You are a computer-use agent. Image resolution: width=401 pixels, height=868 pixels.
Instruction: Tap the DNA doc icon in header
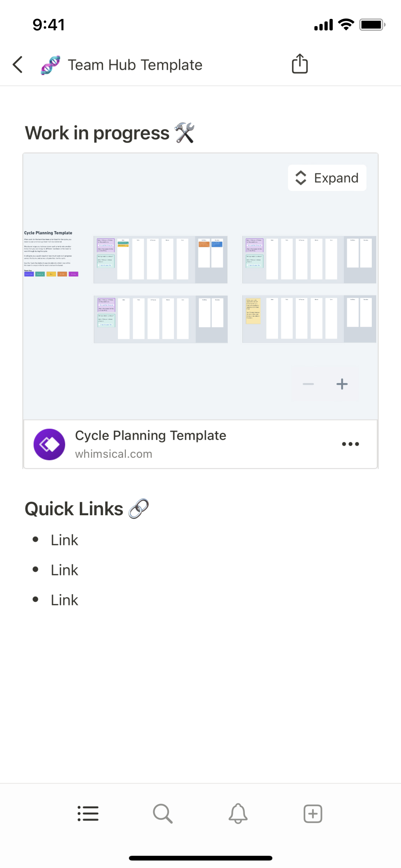pyautogui.click(x=50, y=65)
